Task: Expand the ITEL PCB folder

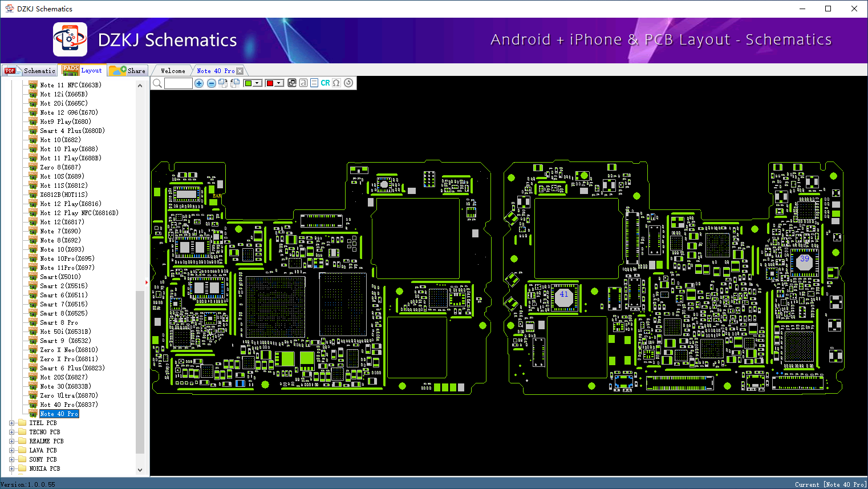Action: (11, 423)
